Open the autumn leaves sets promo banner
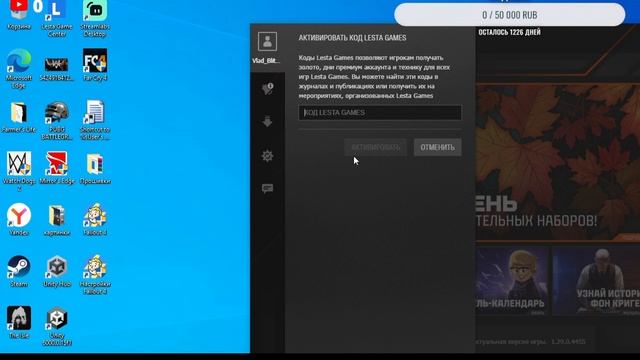The width and height of the screenshot is (640, 360). [x=558, y=162]
